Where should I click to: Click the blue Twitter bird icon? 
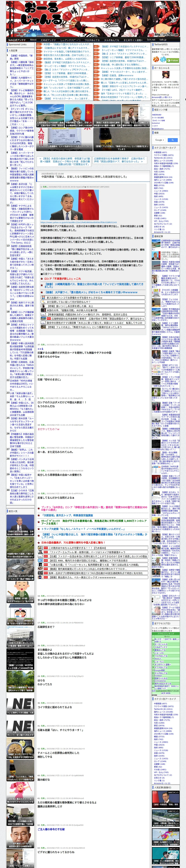pyautogui.click(x=163, y=59)
